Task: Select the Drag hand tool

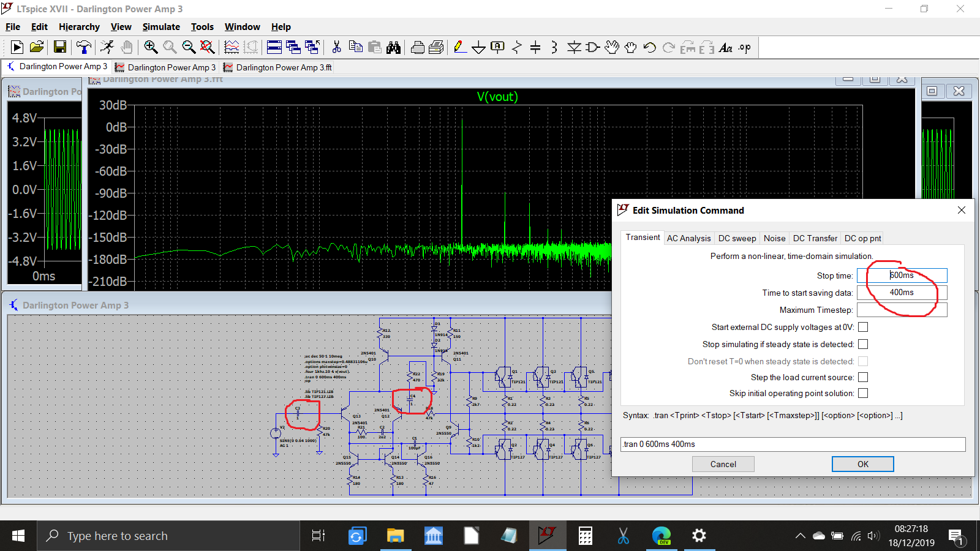Action: coord(631,47)
